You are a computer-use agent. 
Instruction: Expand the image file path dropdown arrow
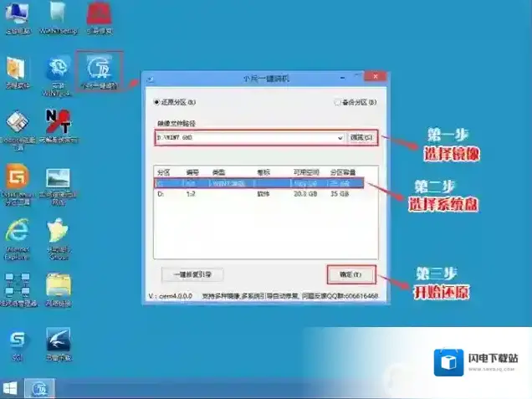[340, 137]
